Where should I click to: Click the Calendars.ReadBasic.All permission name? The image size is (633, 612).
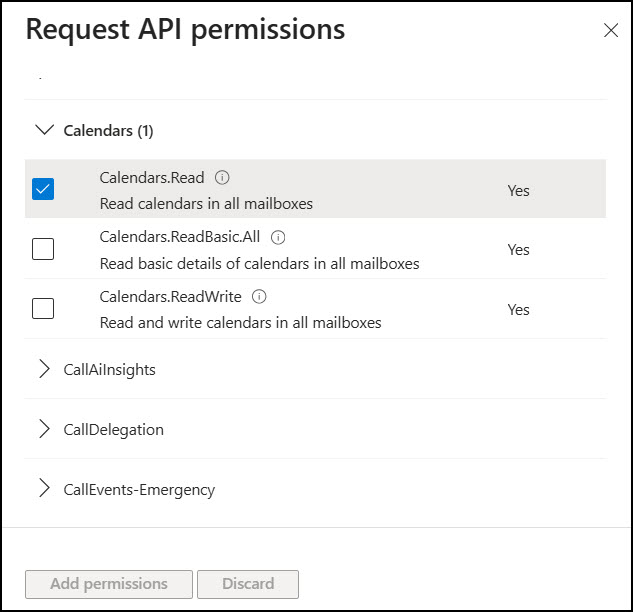click(180, 238)
